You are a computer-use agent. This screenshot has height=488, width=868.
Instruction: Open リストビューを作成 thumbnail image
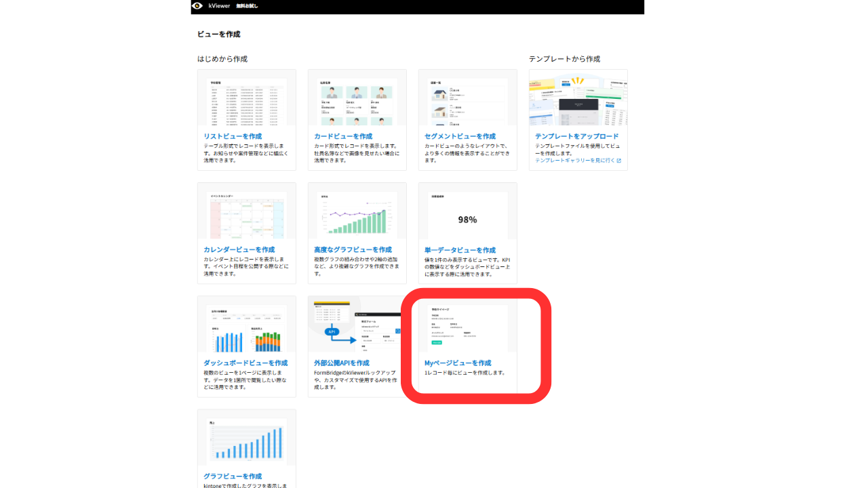[x=246, y=101]
